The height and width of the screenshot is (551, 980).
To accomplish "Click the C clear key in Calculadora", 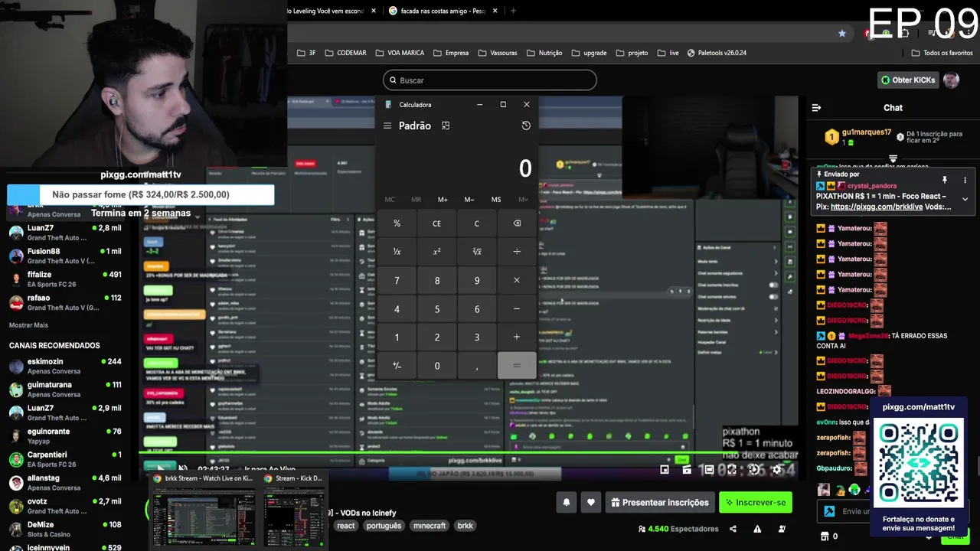I will click(477, 223).
